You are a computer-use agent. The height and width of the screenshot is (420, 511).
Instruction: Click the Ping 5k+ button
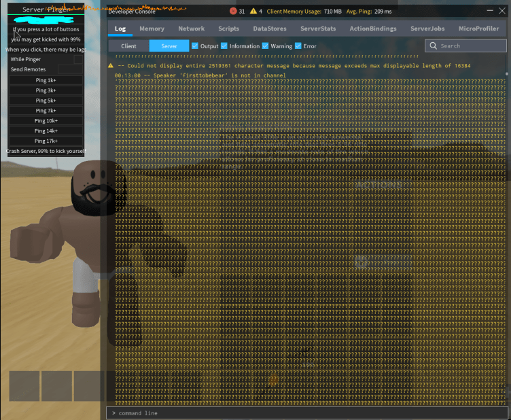pos(46,101)
